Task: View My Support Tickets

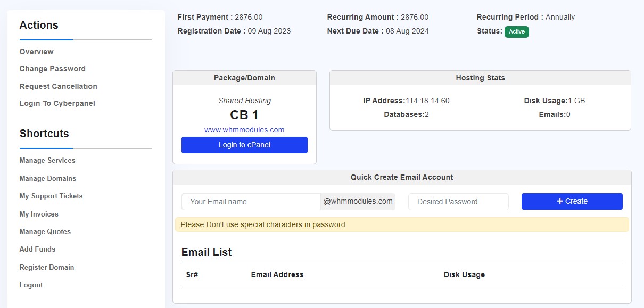Action: (51, 196)
